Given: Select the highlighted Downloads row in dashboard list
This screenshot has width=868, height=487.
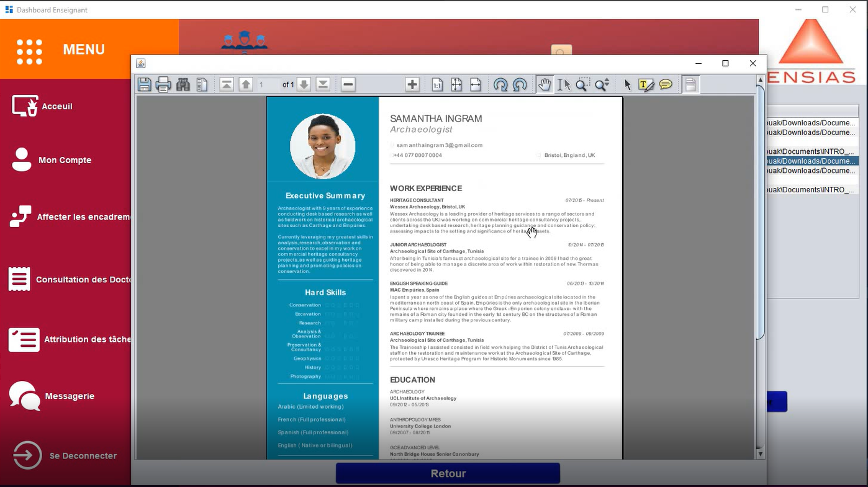Looking at the screenshot, I should tap(812, 161).
